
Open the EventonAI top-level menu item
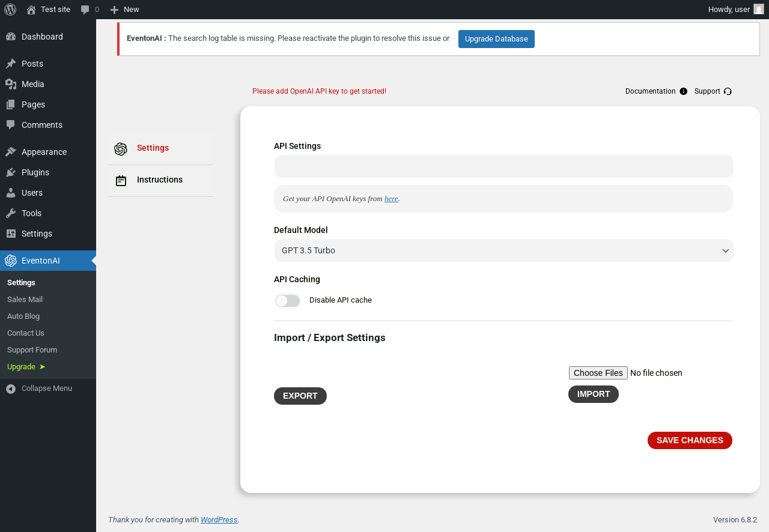(48, 261)
